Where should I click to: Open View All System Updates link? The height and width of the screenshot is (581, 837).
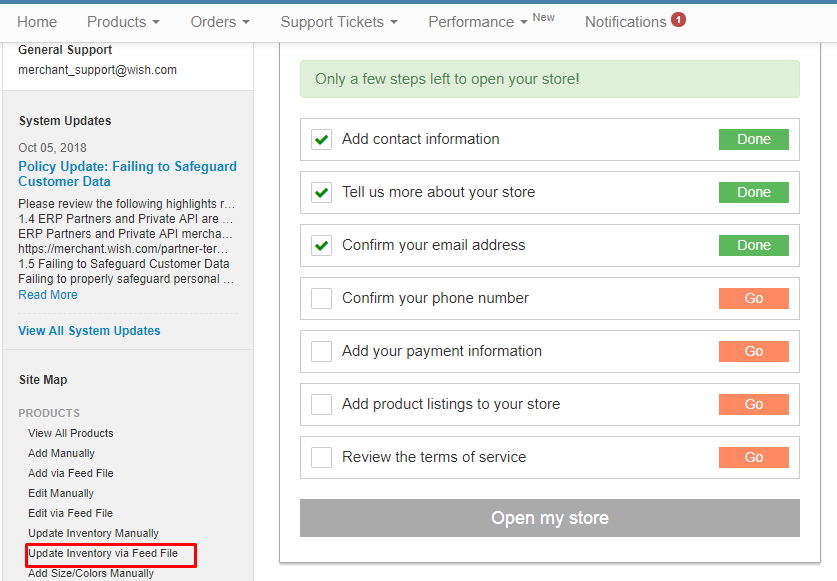pyautogui.click(x=89, y=331)
